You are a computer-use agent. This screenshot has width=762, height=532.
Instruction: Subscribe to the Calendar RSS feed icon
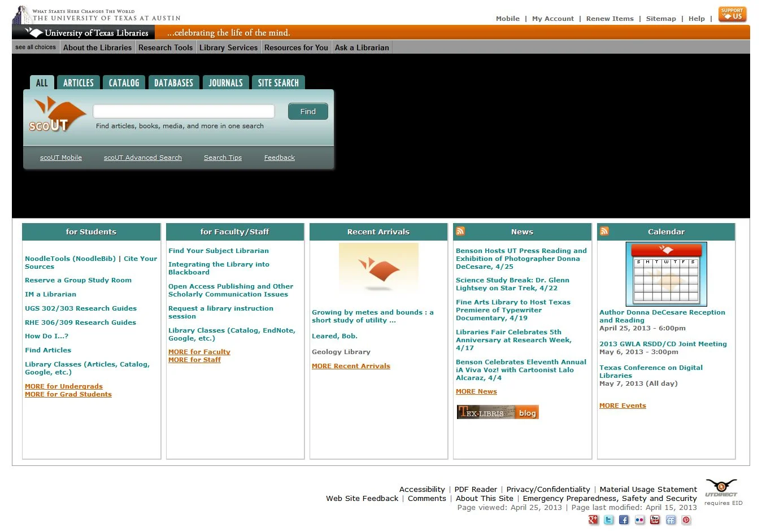[x=604, y=231]
